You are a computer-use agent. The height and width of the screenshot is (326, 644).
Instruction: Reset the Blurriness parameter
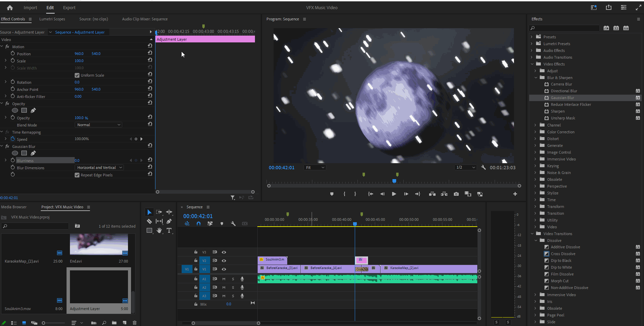[150, 160]
